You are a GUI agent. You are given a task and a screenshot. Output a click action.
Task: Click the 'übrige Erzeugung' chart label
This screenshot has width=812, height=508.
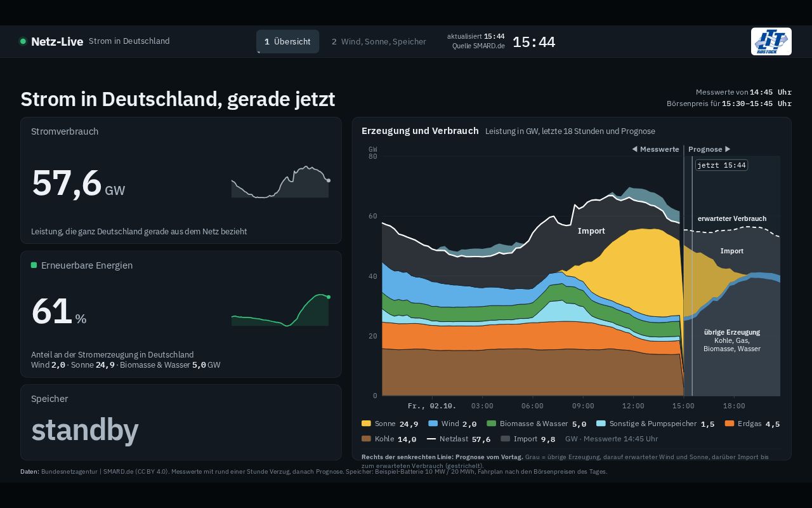pos(732,332)
